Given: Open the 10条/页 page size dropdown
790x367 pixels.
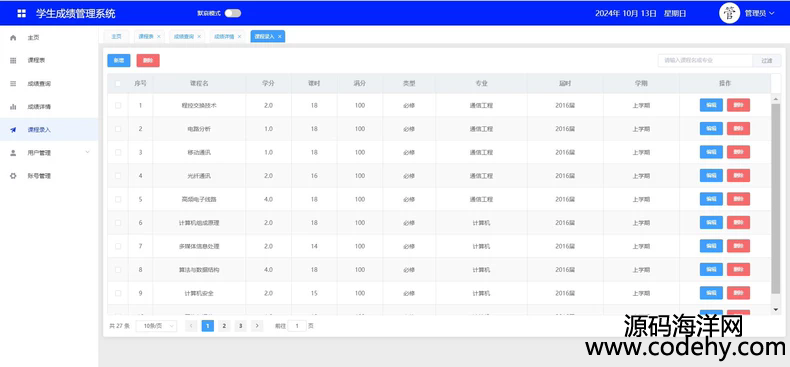Looking at the screenshot, I should (157, 326).
